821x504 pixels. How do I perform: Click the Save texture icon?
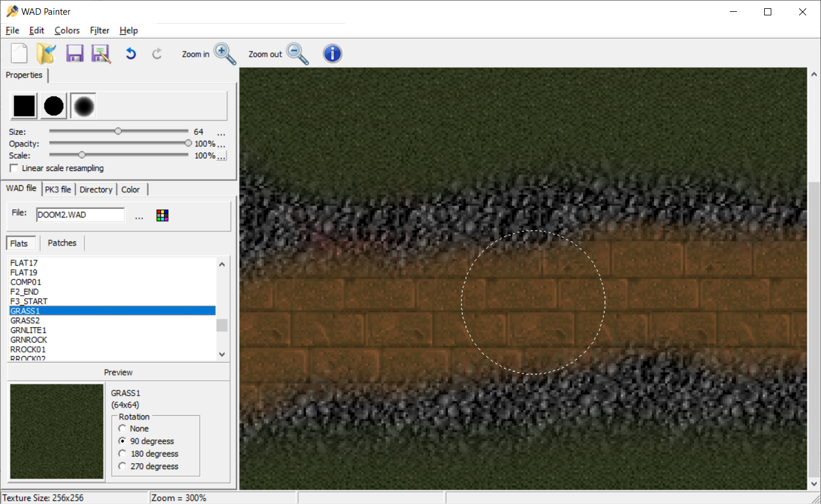(x=75, y=53)
